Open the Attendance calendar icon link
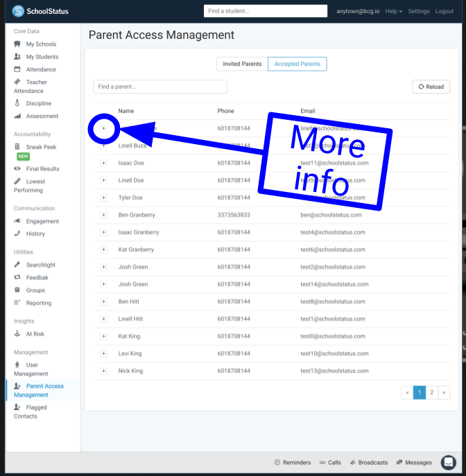The width and height of the screenshot is (466, 476). [x=18, y=69]
